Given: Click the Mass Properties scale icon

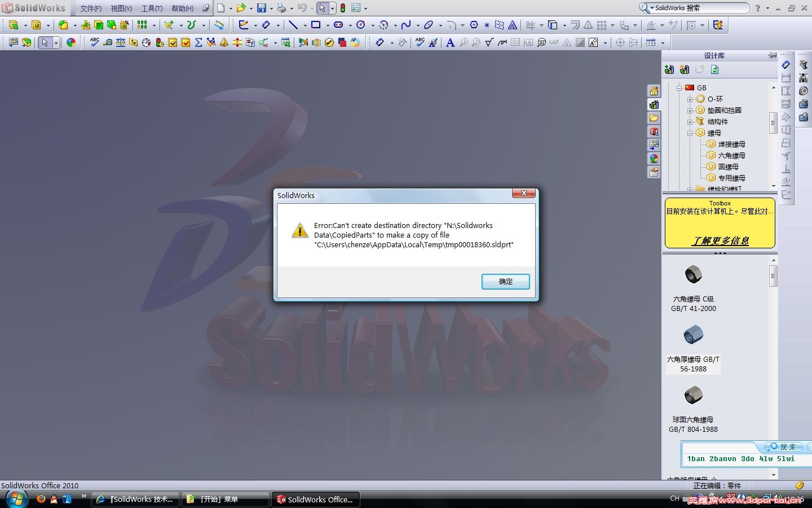Looking at the screenshot, I should [x=121, y=42].
